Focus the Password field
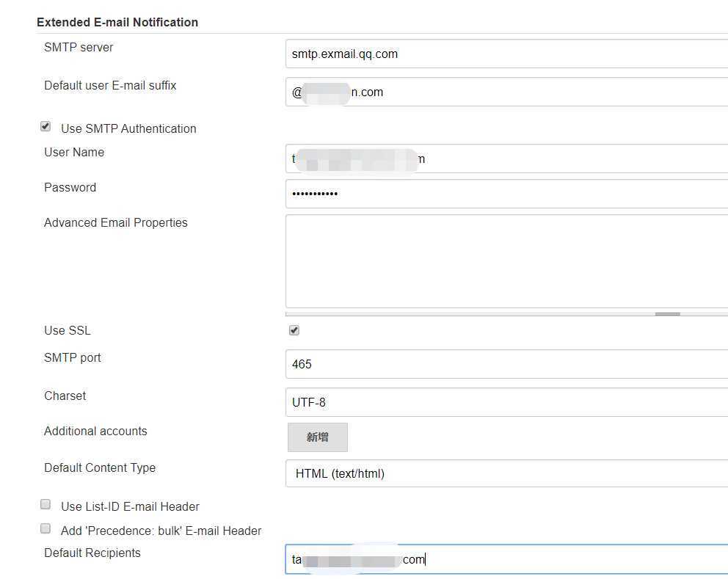This screenshot has width=728, height=579. pos(506,194)
